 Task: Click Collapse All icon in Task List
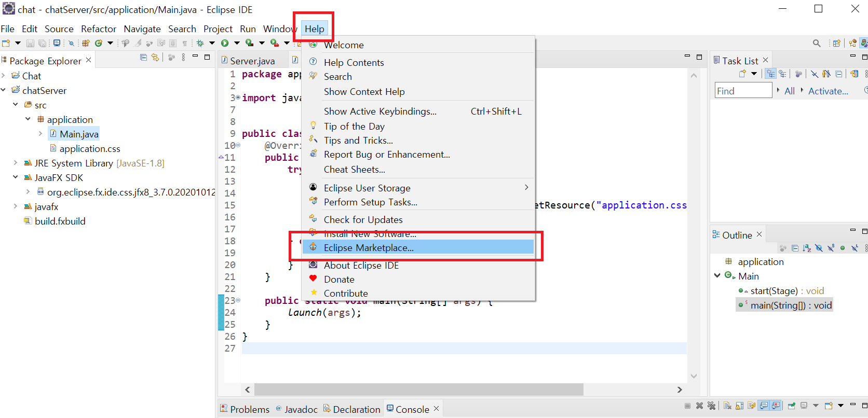click(x=839, y=74)
